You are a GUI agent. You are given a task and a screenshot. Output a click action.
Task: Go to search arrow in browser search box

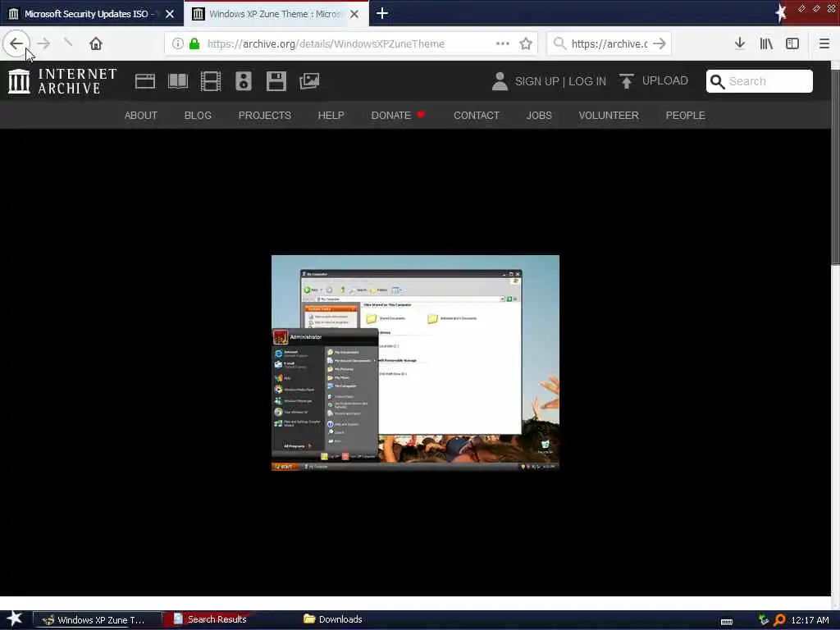tap(660, 43)
